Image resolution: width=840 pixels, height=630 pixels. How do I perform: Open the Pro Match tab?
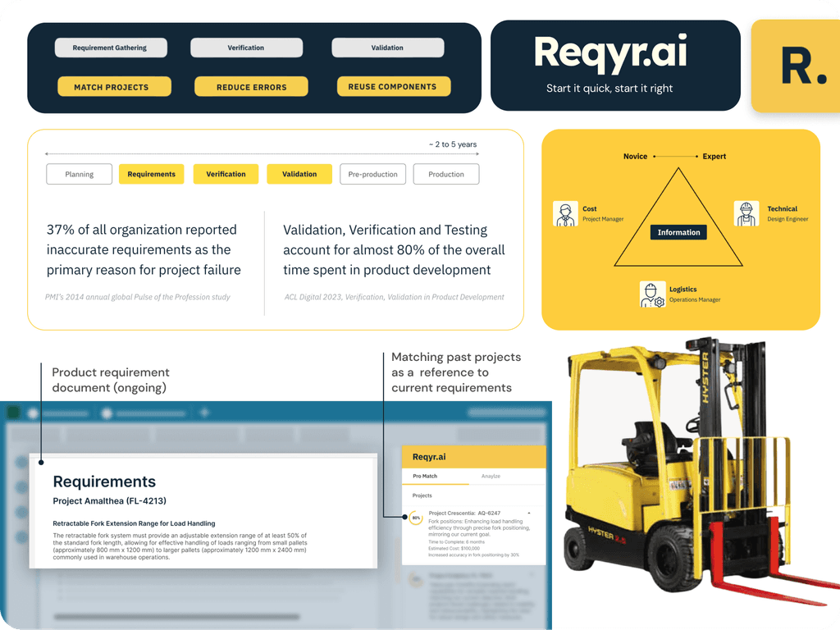click(x=425, y=476)
